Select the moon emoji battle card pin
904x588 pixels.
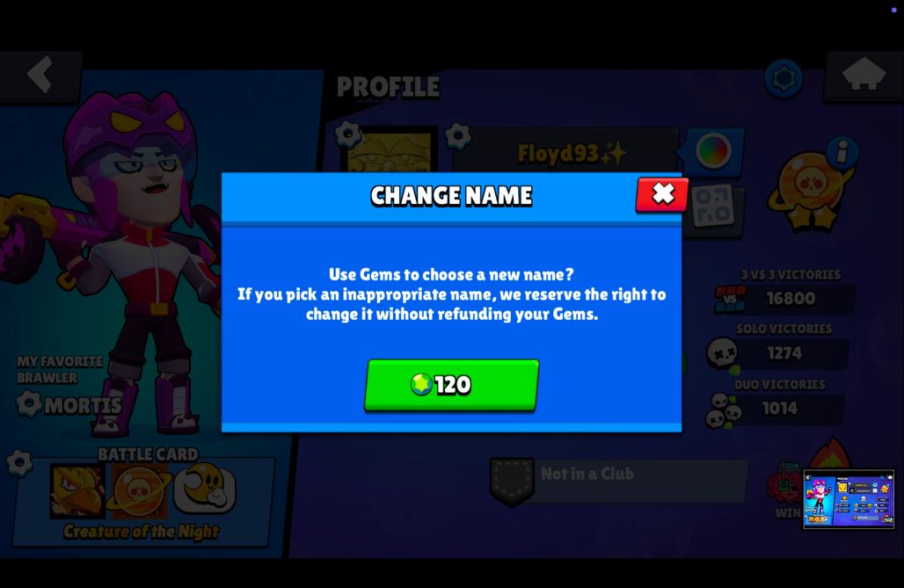(x=205, y=489)
